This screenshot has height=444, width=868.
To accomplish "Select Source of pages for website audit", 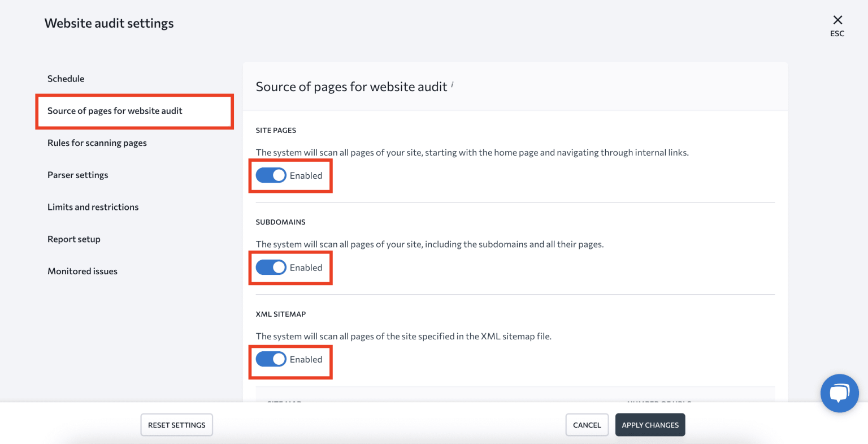I will tap(114, 111).
